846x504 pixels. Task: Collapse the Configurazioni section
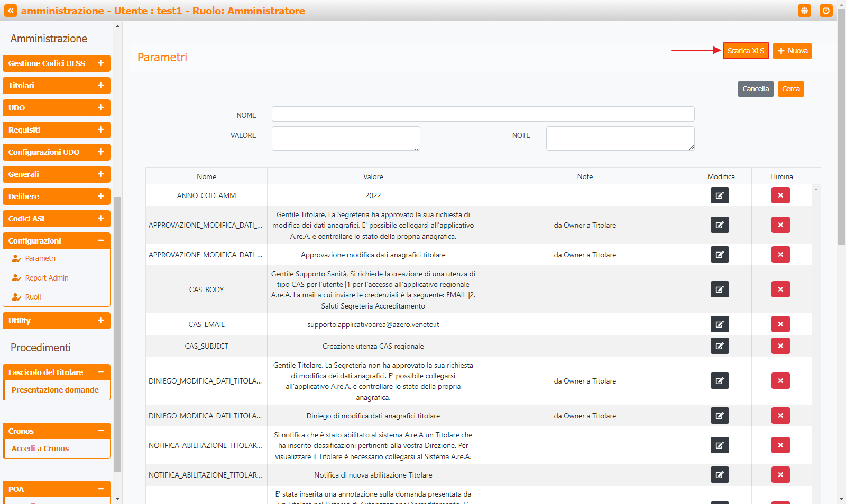[57, 241]
